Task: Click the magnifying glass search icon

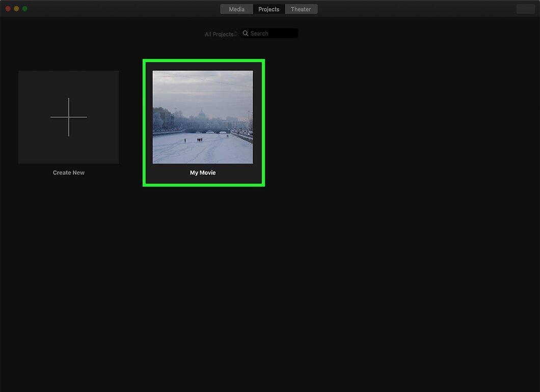Action: tap(246, 34)
